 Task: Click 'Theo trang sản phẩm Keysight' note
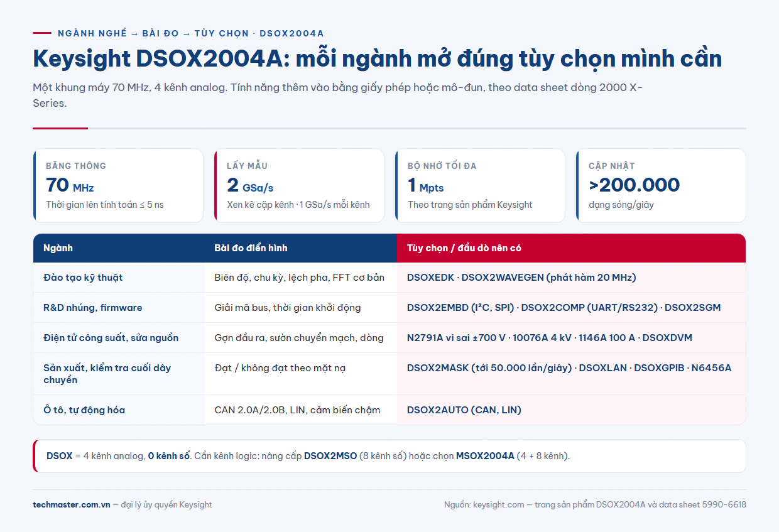click(x=470, y=205)
